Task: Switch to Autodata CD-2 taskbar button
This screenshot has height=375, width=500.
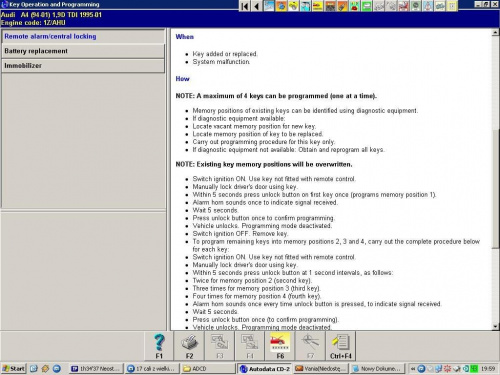Action: pyautogui.click(x=265, y=369)
